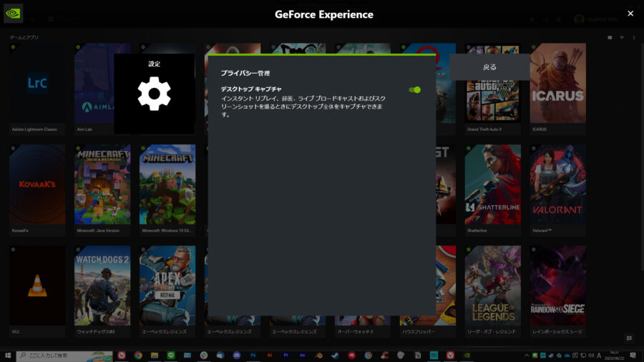Open the Adobe Lightroom Classic thumbnail
The image size is (644, 362).
click(x=37, y=83)
